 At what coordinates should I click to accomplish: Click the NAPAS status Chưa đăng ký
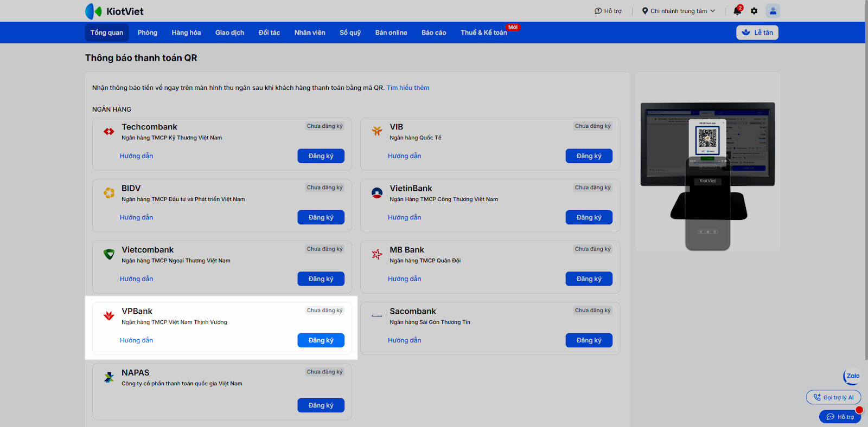point(325,372)
